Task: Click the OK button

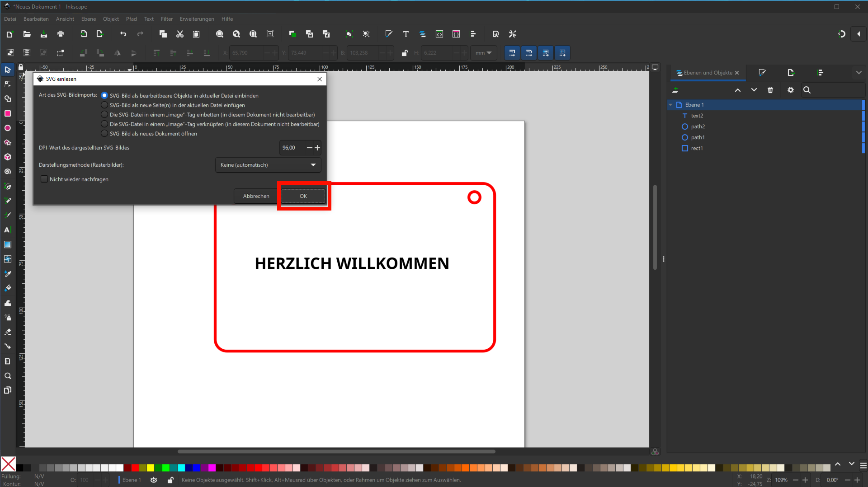Action: [x=303, y=196]
